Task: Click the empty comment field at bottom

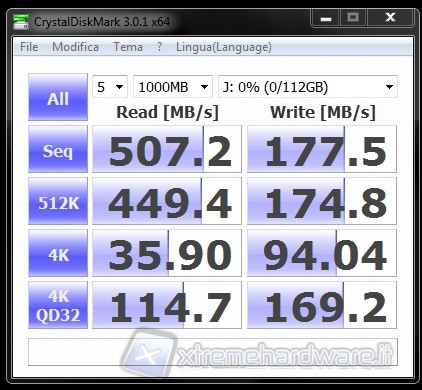Action: (x=213, y=352)
